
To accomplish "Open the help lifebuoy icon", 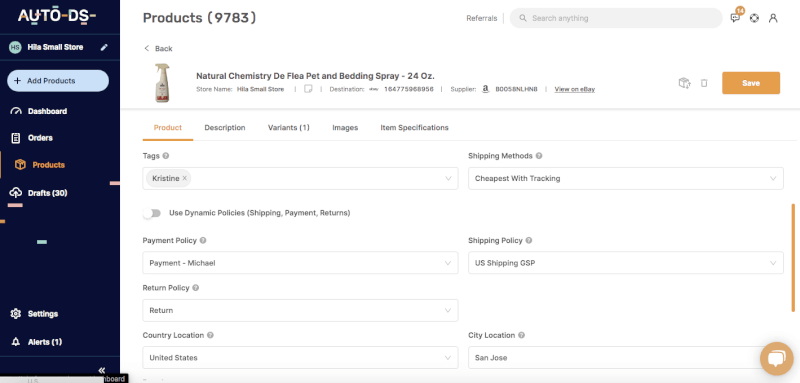I will click(754, 18).
